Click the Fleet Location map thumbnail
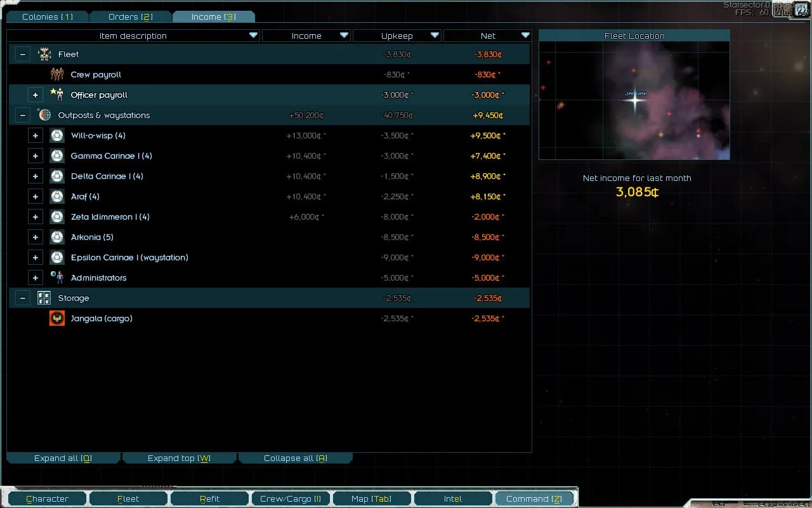 click(634, 100)
